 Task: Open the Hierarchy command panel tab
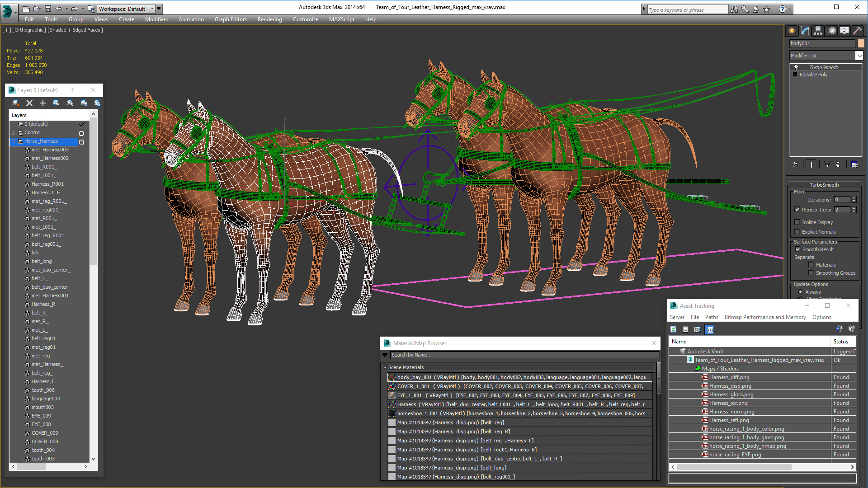tap(818, 31)
